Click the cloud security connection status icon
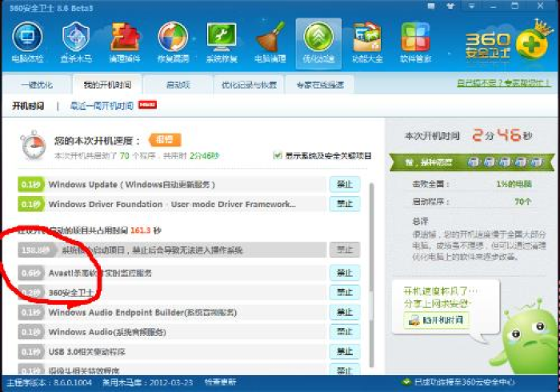Viewport: 560px width, 392px height. pos(406,382)
